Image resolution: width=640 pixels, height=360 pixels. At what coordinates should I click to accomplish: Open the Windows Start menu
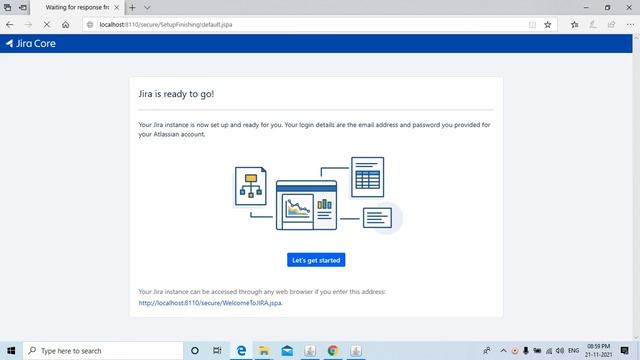[11, 351]
